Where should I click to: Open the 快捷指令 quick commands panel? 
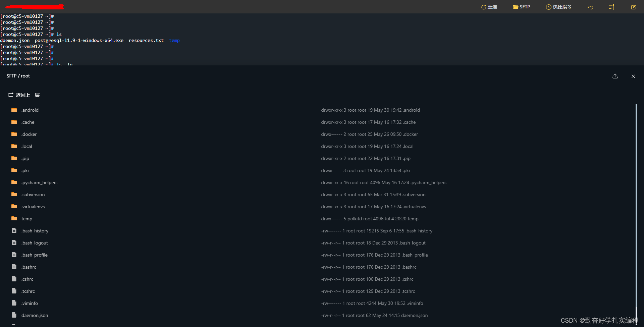[x=558, y=7]
